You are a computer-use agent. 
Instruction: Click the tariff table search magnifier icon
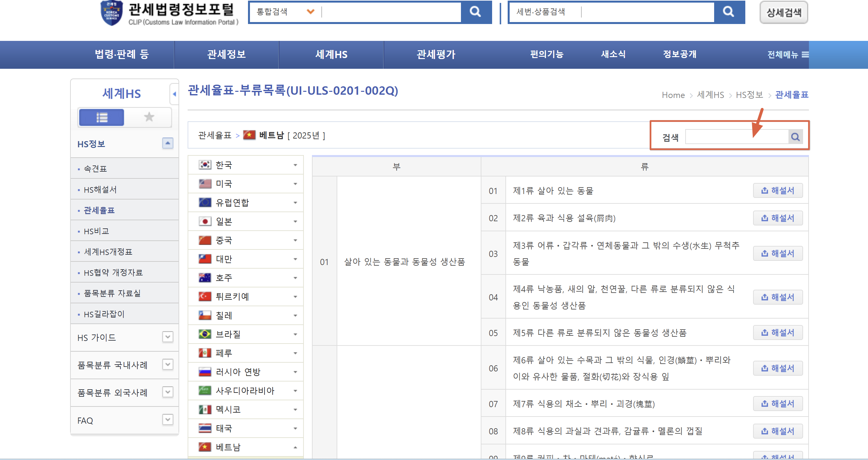click(x=795, y=137)
